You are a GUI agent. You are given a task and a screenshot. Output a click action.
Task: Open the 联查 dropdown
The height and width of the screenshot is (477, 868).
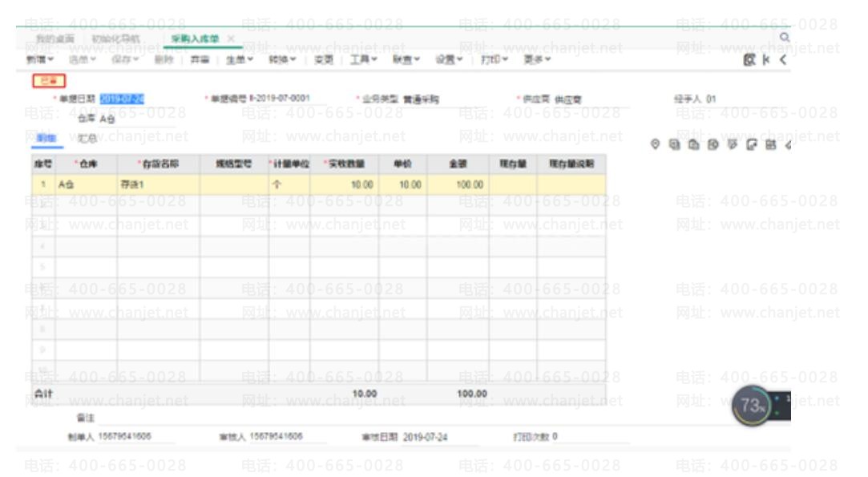406,59
